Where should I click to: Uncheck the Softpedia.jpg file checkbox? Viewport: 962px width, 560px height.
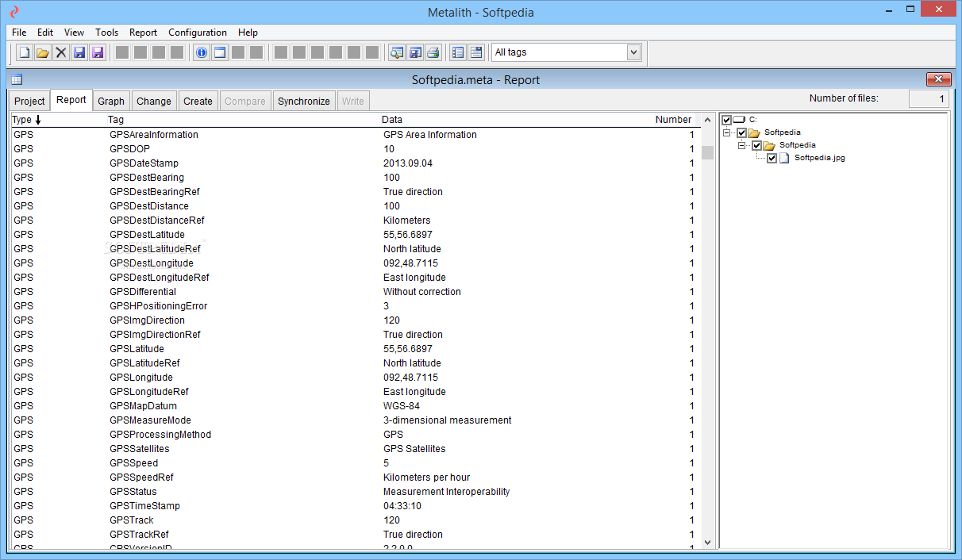772,158
